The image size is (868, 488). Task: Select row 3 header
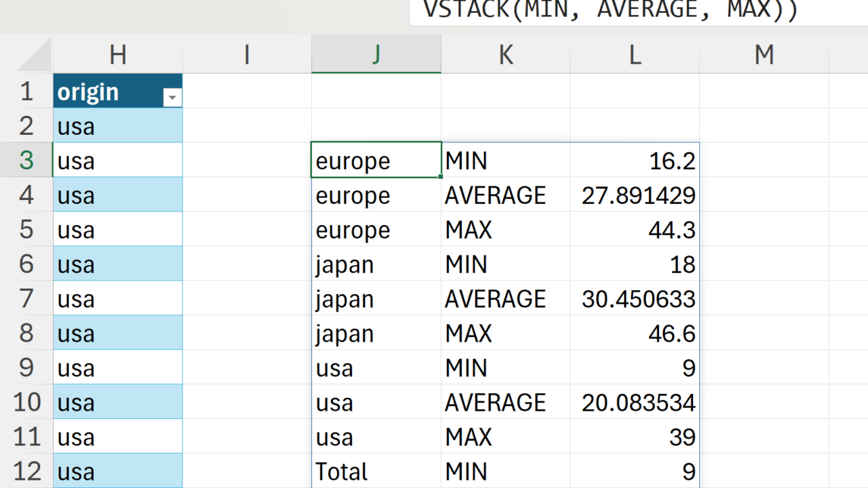point(26,161)
